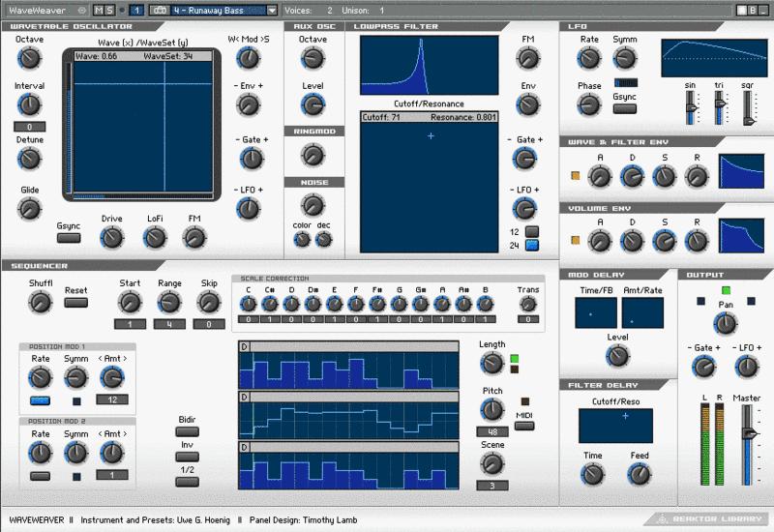The image size is (774, 532).
Task: Click the orange square in Wave & Filter Env
Action: click(575, 175)
